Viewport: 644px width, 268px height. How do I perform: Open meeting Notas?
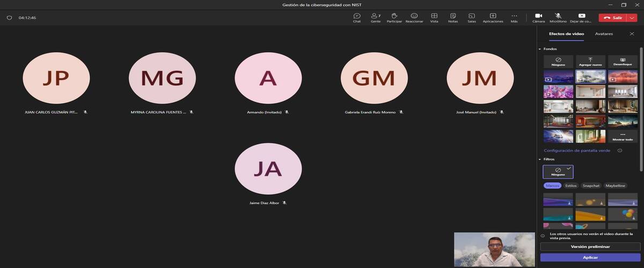[453, 18]
